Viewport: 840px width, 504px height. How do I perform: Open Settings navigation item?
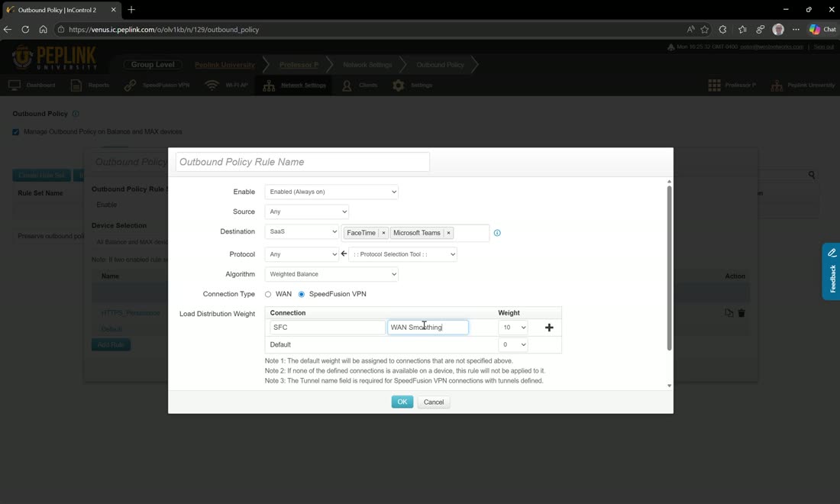pos(412,86)
